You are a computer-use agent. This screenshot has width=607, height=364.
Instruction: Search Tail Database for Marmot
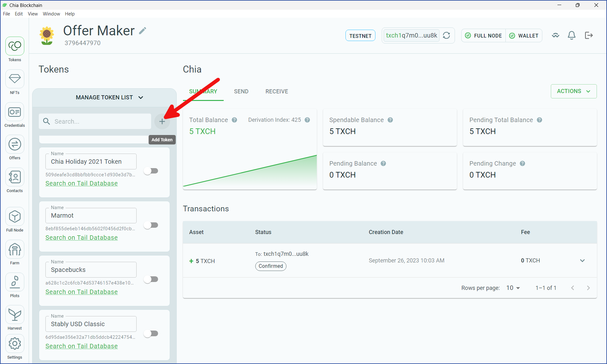[x=81, y=238]
